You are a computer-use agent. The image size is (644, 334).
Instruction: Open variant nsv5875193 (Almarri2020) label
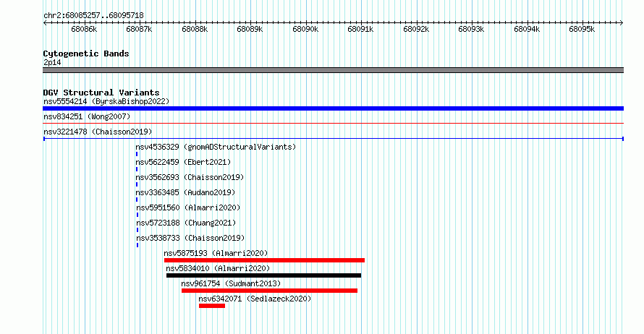coord(216,254)
